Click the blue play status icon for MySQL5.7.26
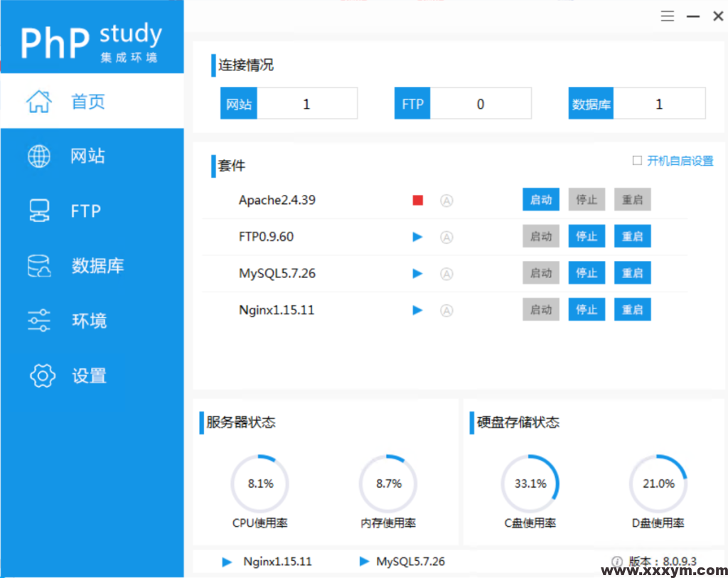The height and width of the screenshot is (578, 728). pyautogui.click(x=417, y=274)
